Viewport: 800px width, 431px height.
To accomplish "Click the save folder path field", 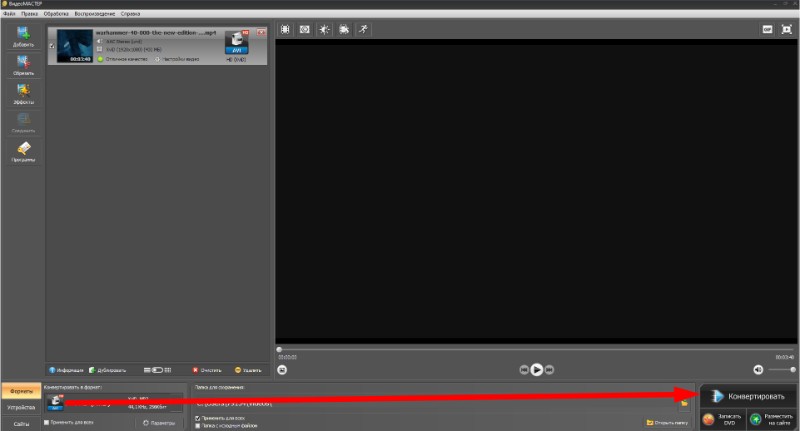I will point(435,403).
